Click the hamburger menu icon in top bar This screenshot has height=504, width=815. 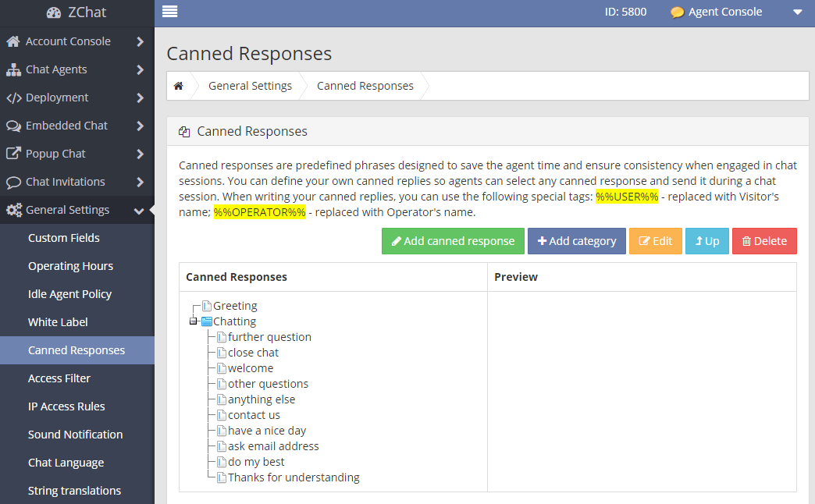(169, 11)
